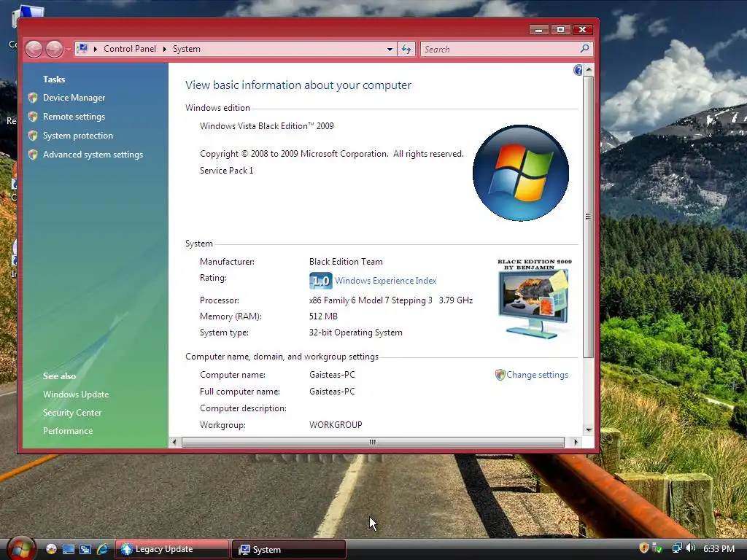Open recent pages dropdown beside nav arrows
Screen dimensions: 747x560
point(69,49)
